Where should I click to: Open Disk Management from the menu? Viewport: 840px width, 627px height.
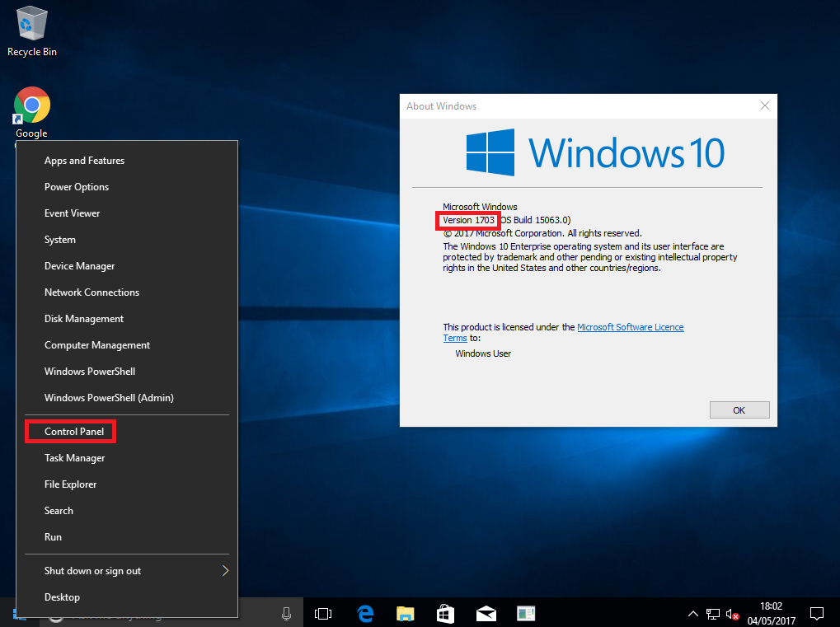pos(127,319)
